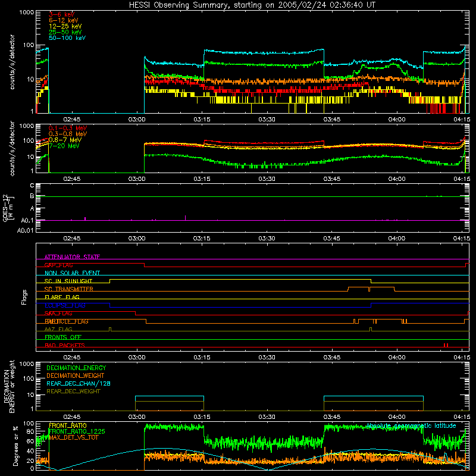Click the DECIMATION ENERGY or weight axis title
Screen dimensions: 476x476
click(x=9, y=387)
